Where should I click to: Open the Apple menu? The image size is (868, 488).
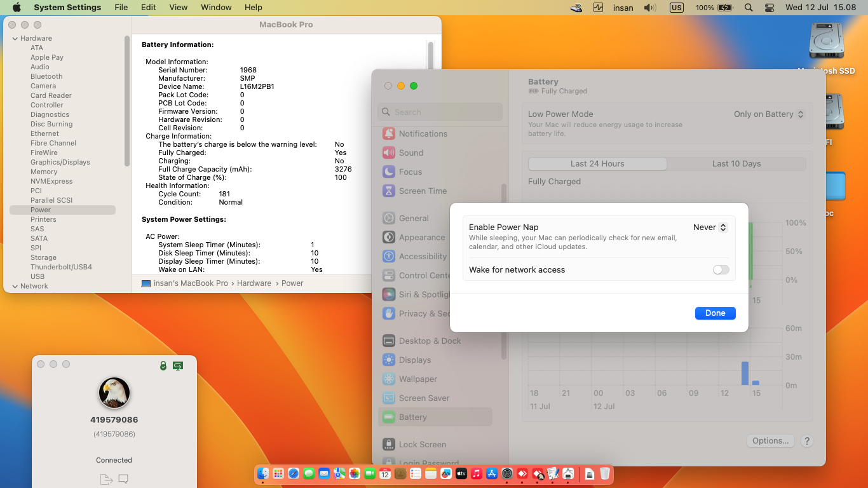pyautogui.click(x=17, y=8)
